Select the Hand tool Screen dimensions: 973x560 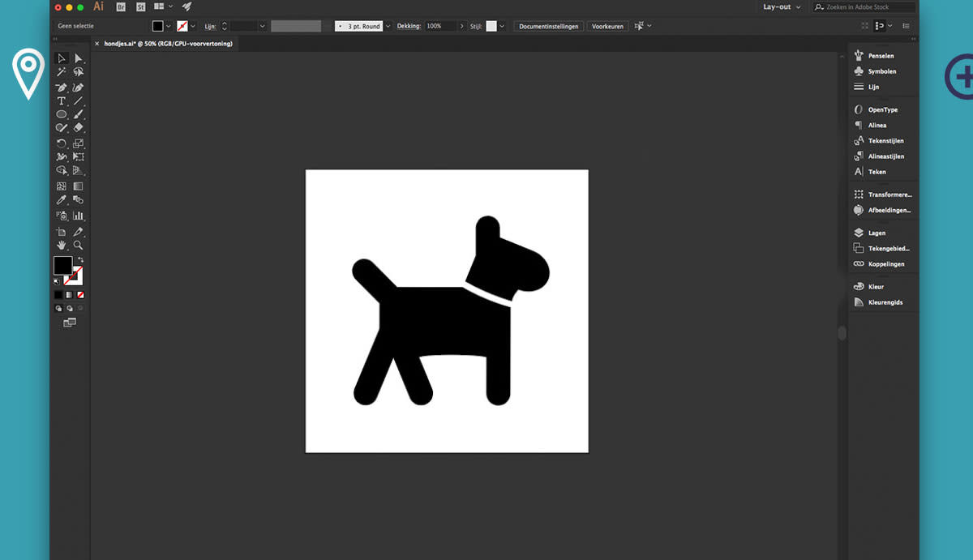[x=62, y=245]
